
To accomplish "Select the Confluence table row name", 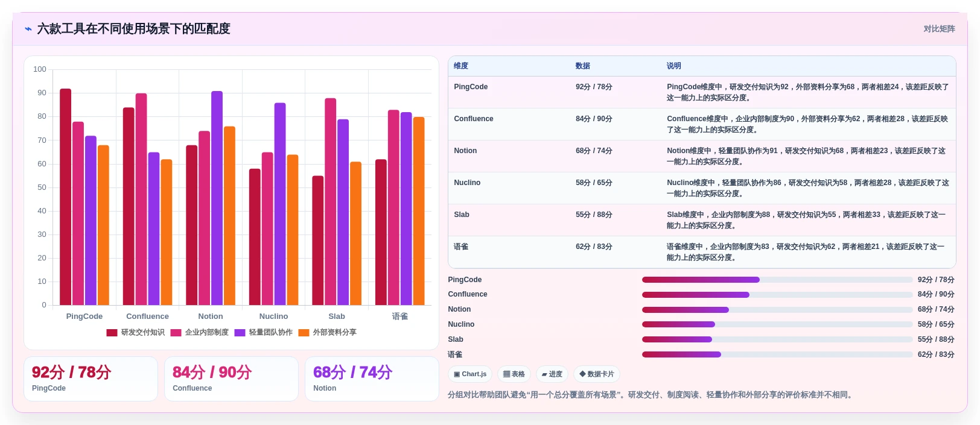I will coord(474,119).
